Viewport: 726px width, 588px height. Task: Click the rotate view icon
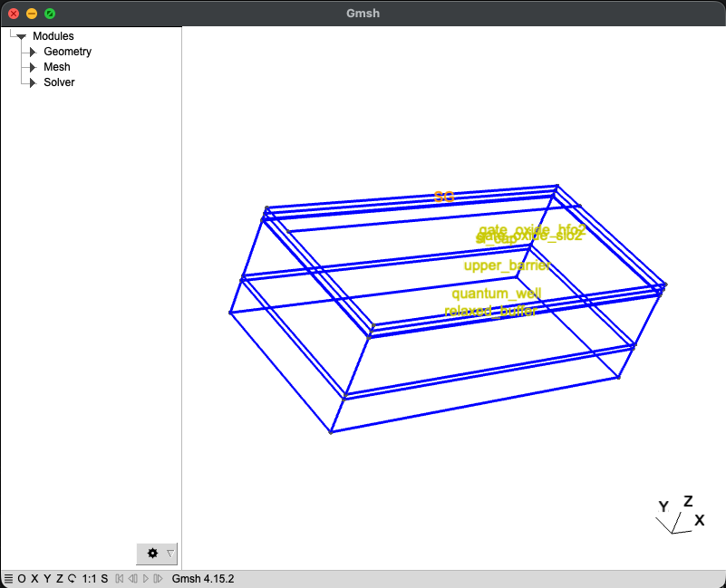click(72, 579)
